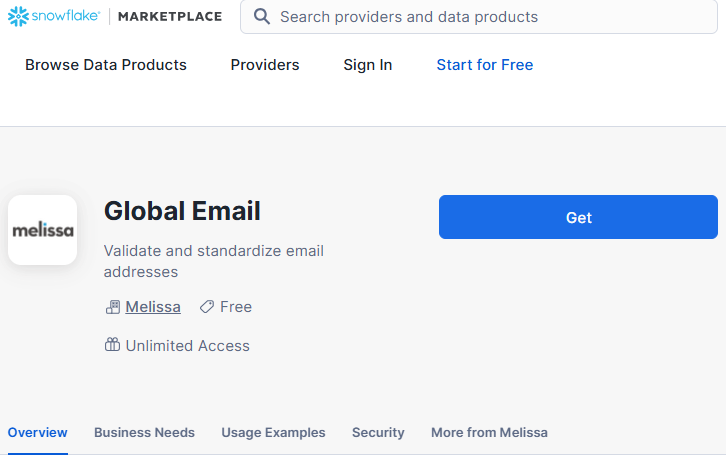Click the Melissa logo thumbnail
The height and width of the screenshot is (458, 726).
pyautogui.click(x=43, y=230)
